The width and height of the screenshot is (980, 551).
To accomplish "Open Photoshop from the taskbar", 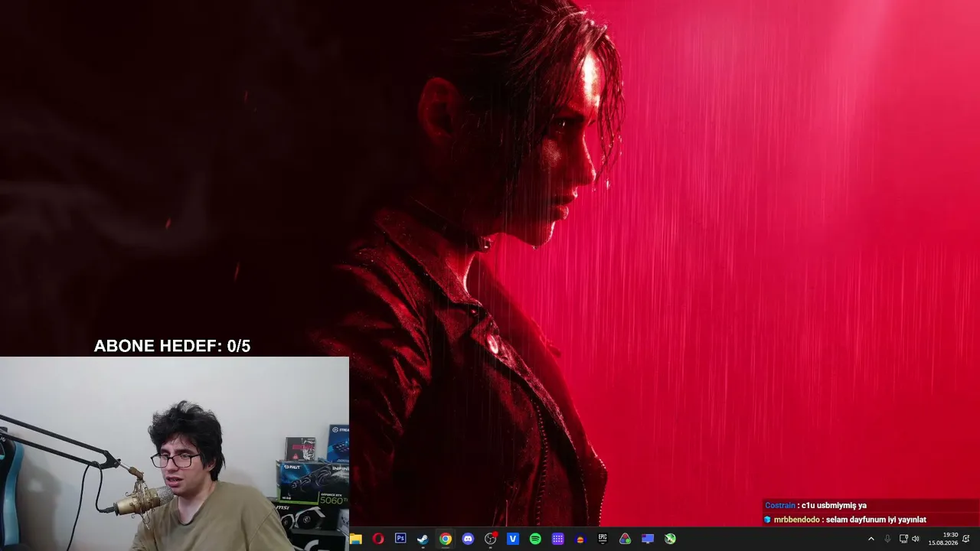I will click(400, 539).
